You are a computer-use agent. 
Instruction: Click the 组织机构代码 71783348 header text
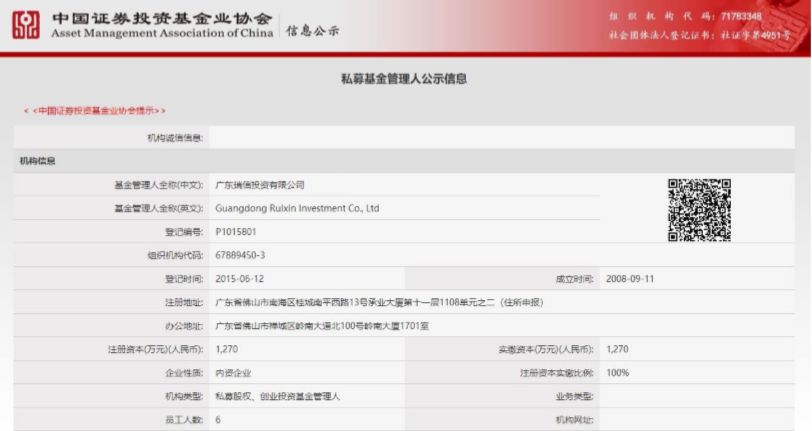click(685, 17)
